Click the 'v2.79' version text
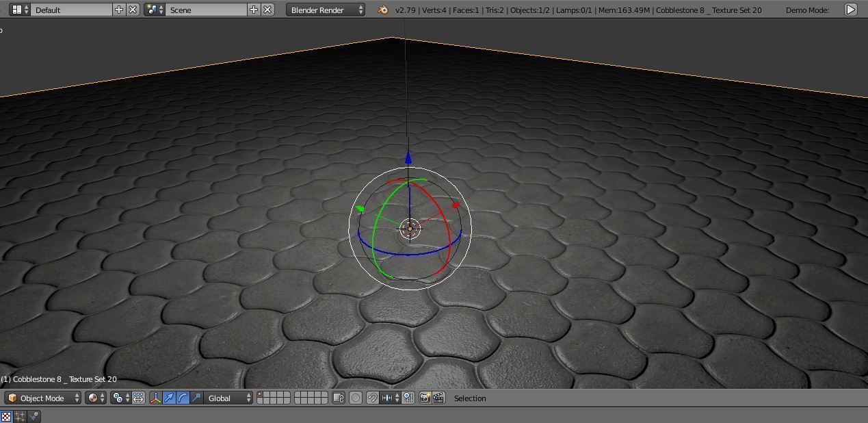Viewport: 868px width, 423px height. click(x=406, y=10)
